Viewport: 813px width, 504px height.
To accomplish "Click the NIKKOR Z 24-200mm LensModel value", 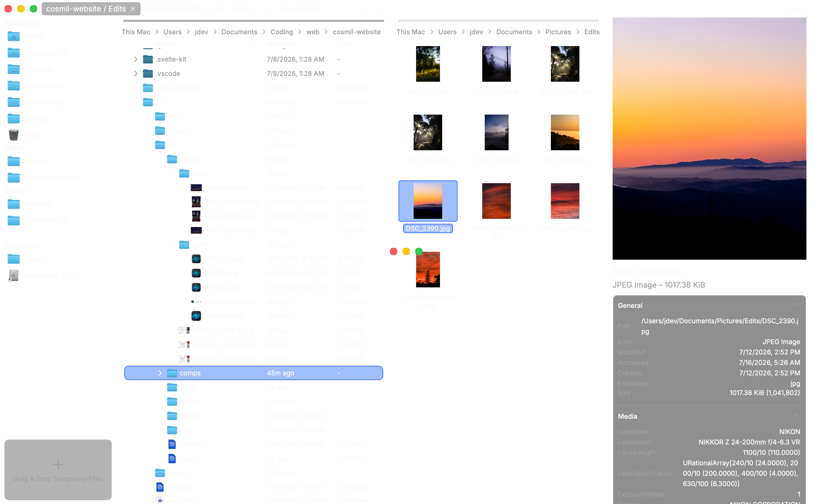I will point(749,442).
